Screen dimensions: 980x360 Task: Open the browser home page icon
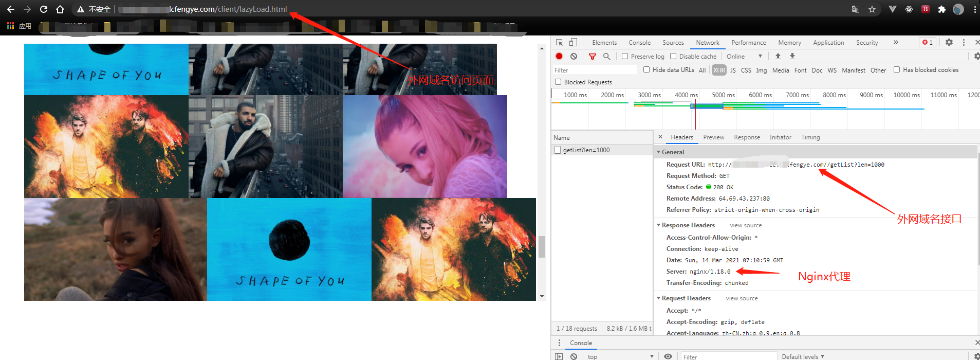point(60,9)
